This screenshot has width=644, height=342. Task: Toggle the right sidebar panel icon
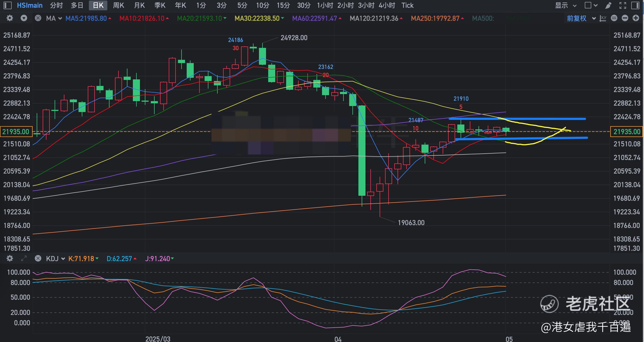(x=635, y=5)
